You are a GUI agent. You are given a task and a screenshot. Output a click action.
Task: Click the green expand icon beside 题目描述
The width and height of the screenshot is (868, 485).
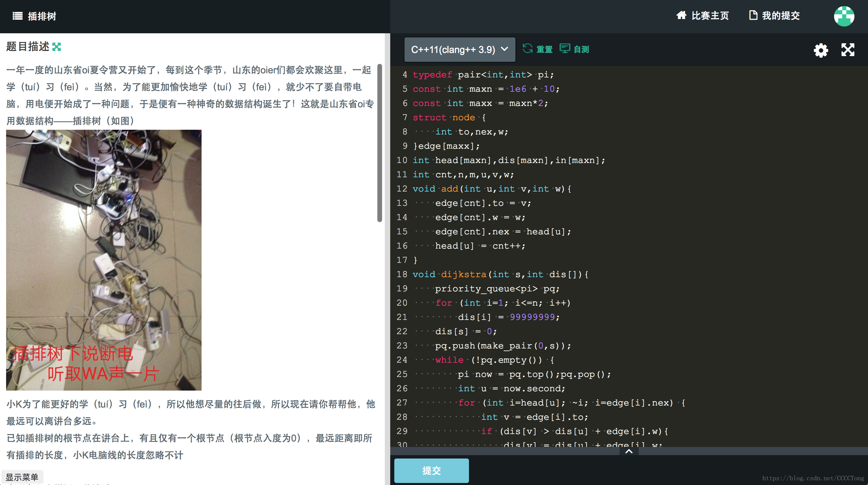pyautogui.click(x=57, y=47)
